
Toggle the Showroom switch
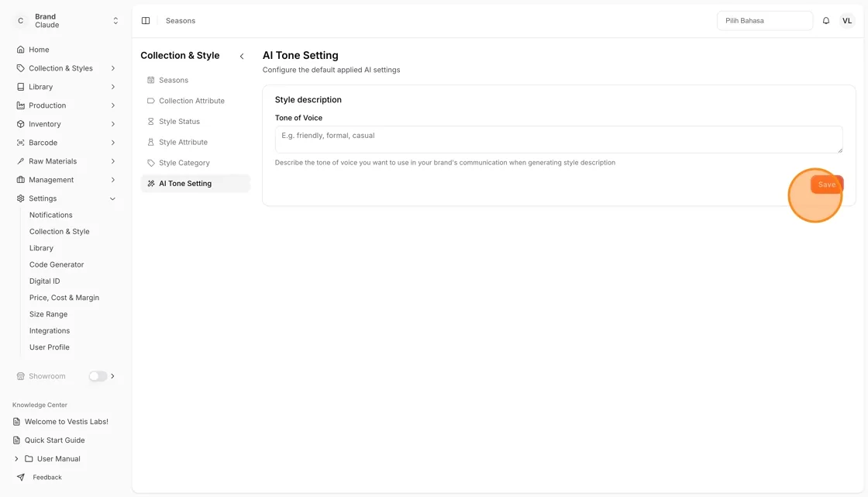tap(98, 376)
